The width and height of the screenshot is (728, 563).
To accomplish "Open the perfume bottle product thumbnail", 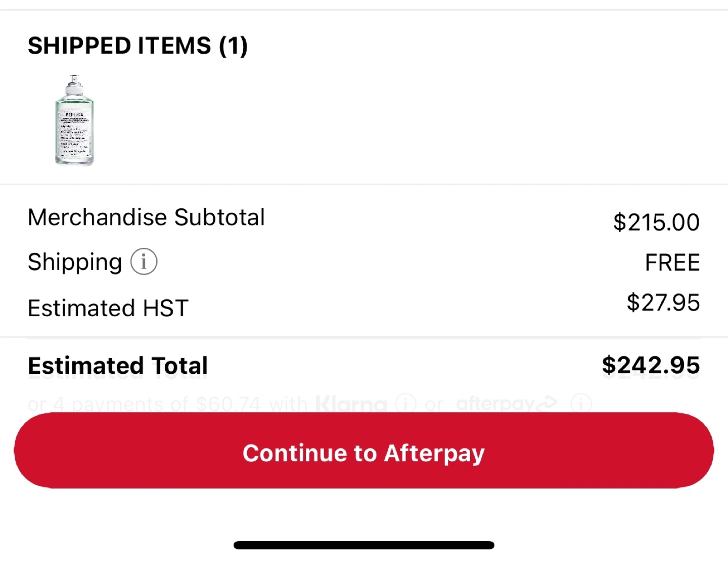I will (74, 120).
